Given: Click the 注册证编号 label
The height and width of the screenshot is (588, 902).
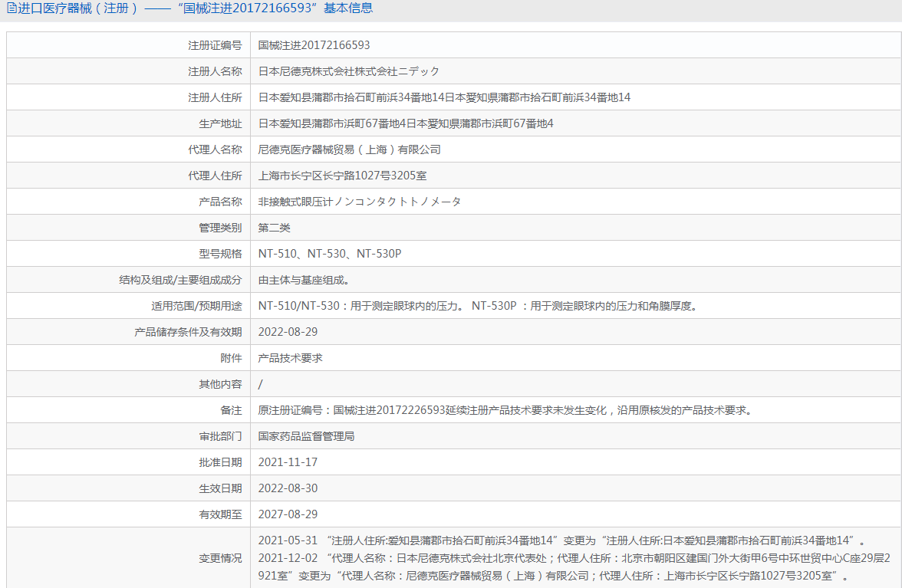Looking at the screenshot, I should click(215, 45).
